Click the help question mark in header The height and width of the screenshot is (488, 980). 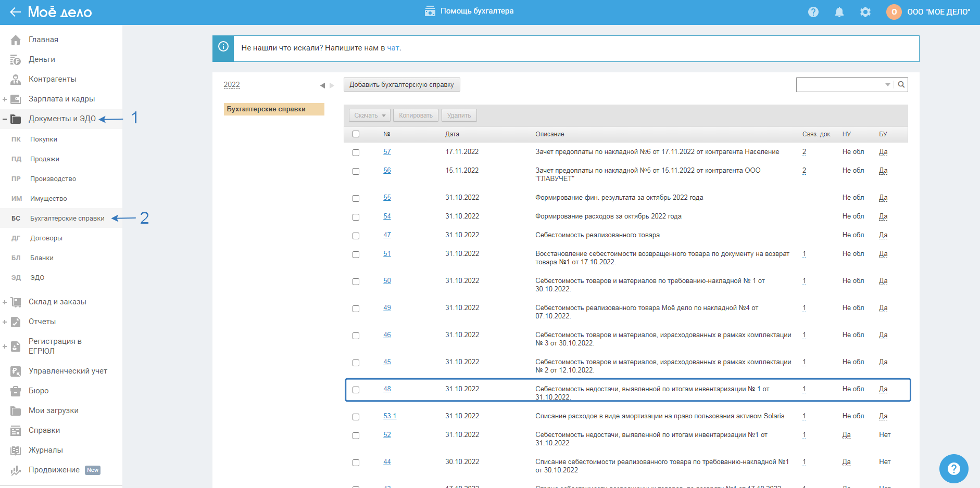click(x=813, y=12)
